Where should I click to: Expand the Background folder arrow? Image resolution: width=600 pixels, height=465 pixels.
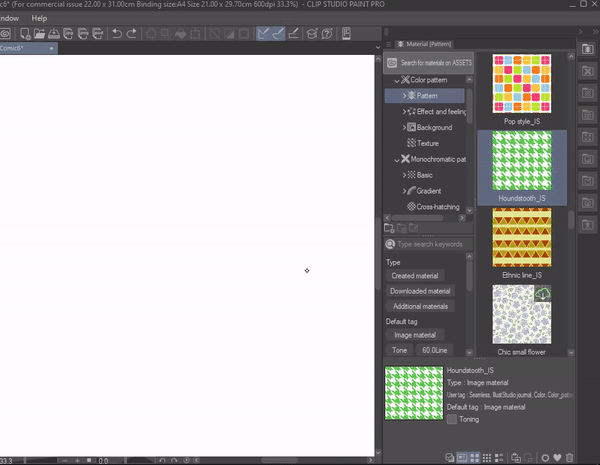(x=404, y=127)
